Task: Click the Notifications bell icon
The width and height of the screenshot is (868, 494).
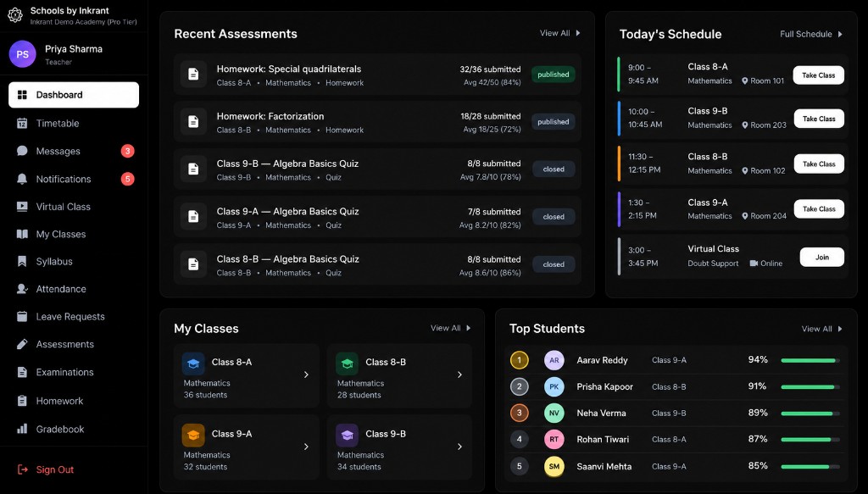Action: tap(22, 179)
